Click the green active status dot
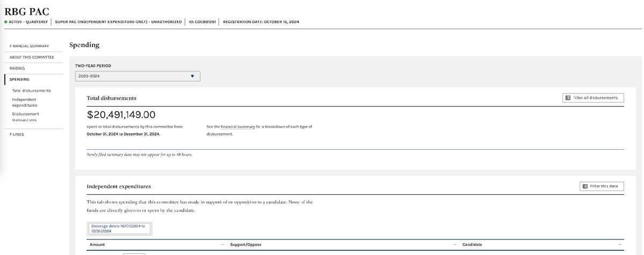This screenshot has height=255, width=644. 6,22
